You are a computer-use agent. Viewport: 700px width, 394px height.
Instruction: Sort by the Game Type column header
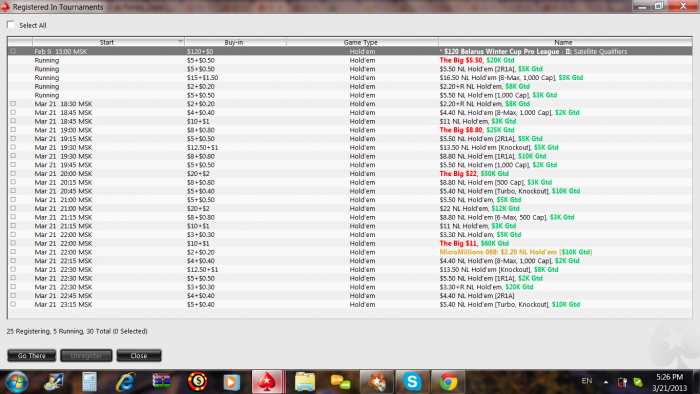361,42
